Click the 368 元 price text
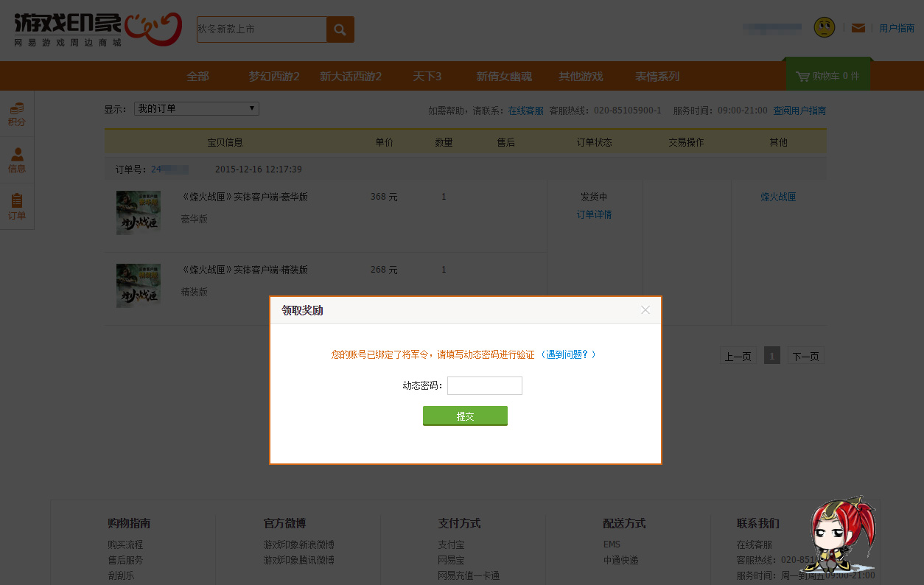924x585 pixels. click(x=384, y=197)
